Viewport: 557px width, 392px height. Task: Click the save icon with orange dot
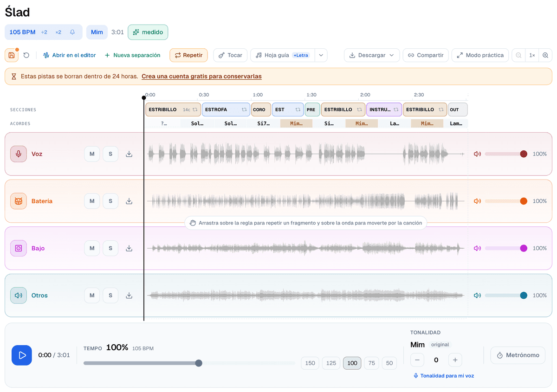tap(12, 55)
